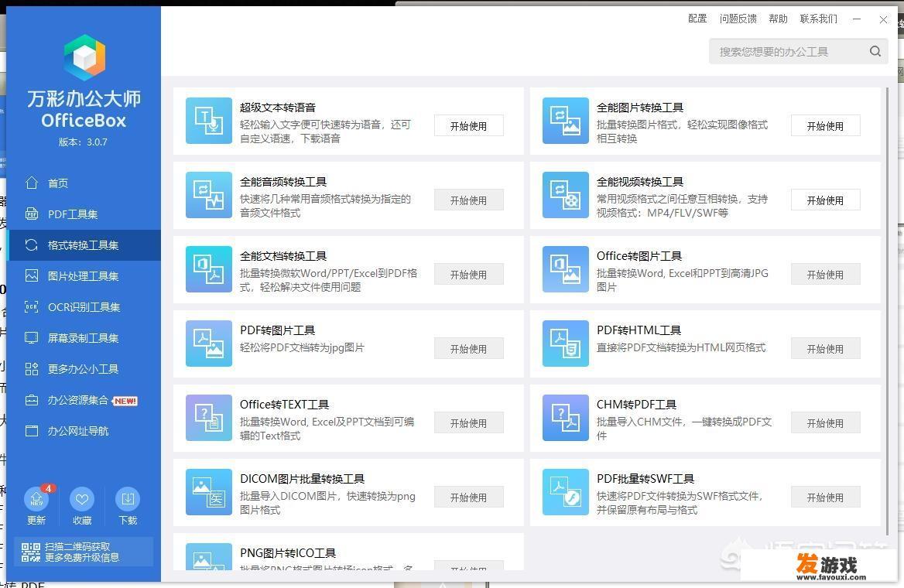
Task: Close the OfficeBox window
Action: point(883,19)
